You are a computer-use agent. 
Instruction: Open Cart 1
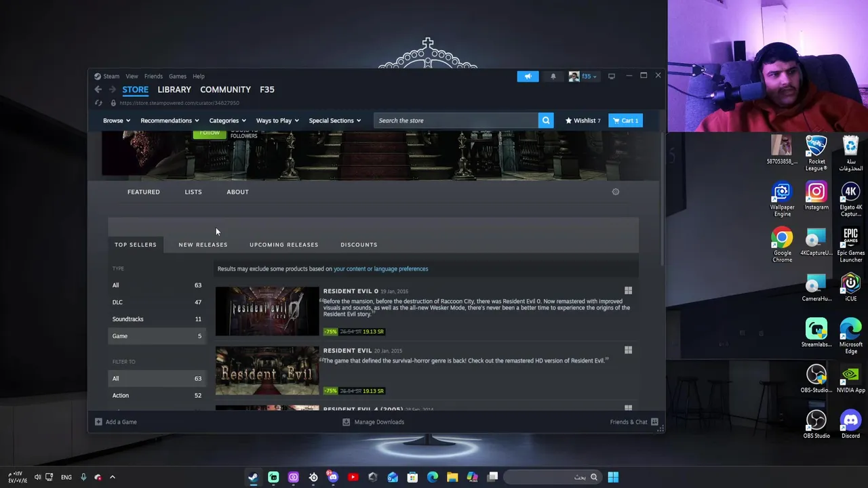pos(625,121)
